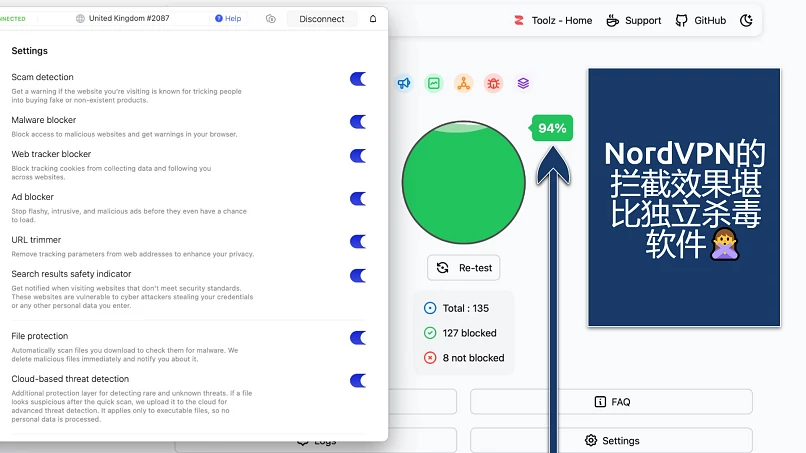Click the Toolz logo icon
Image resolution: width=806 pixels, height=453 pixels.
pos(519,21)
